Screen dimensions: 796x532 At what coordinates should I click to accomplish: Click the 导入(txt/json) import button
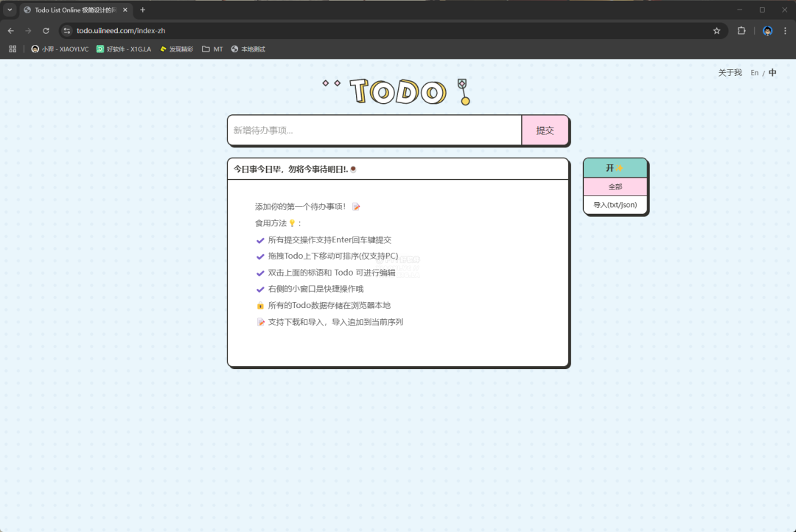pos(615,205)
